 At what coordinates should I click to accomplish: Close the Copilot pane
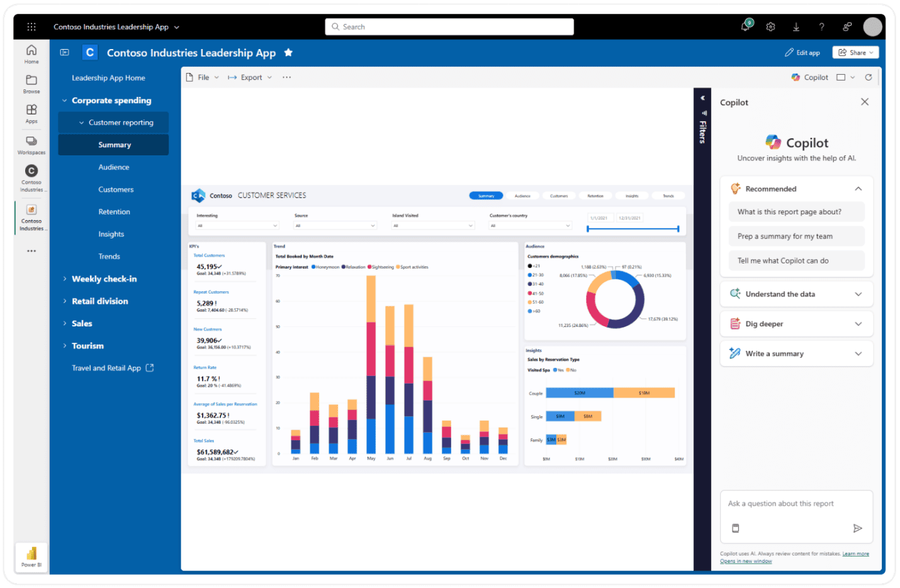click(x=865, y=102)
